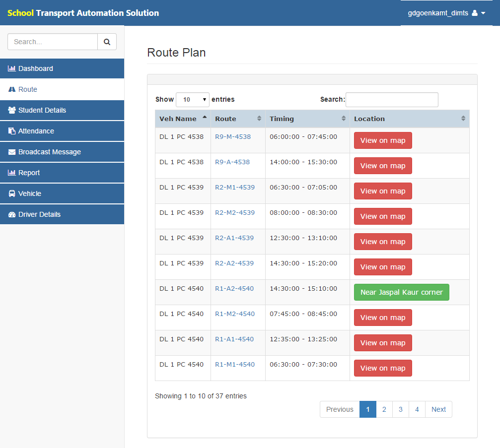500x448 pixels.
Task: Select Route in the sidebar
Action: coord(62,89)
